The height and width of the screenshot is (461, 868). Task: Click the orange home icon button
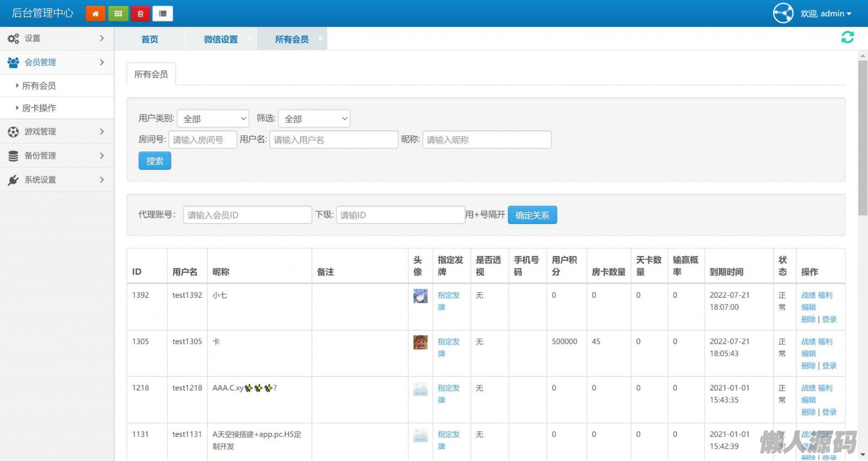95,14
